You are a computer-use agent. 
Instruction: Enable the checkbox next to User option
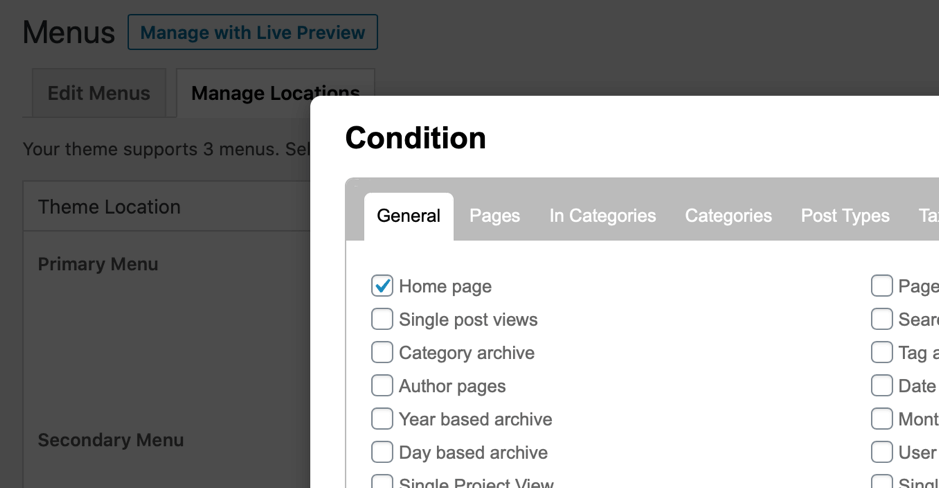point(882,452)
